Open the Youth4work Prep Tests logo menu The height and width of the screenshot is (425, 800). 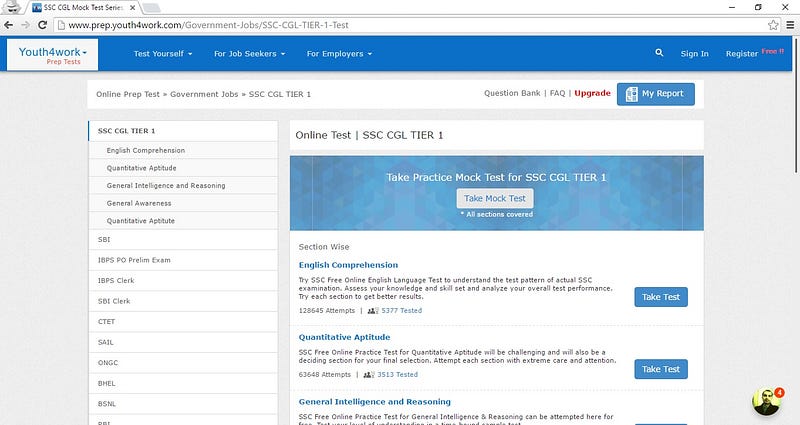coord(53,55)
